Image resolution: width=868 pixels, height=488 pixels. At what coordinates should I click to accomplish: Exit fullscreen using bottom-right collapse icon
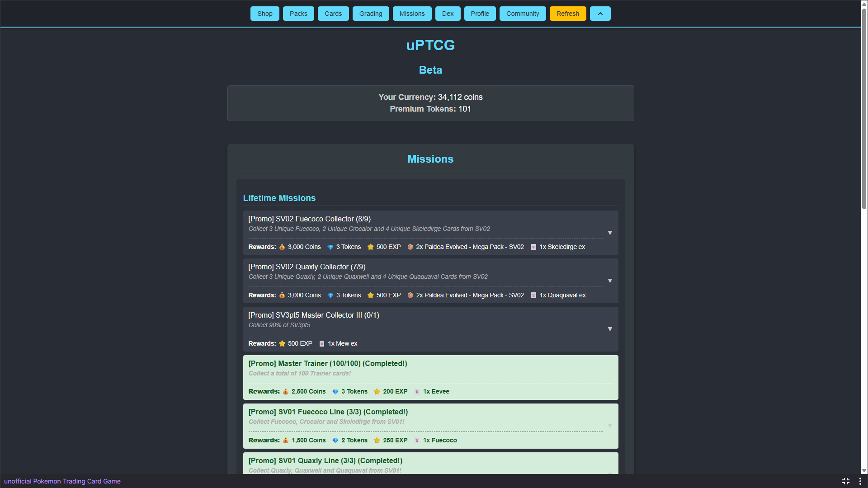[x=846, y=481]
